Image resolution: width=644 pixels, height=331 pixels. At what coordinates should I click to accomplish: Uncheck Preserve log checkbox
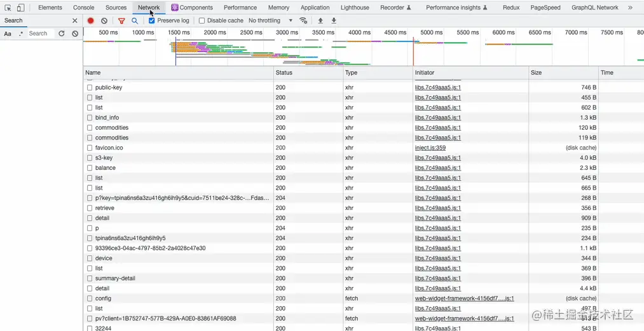151,20
